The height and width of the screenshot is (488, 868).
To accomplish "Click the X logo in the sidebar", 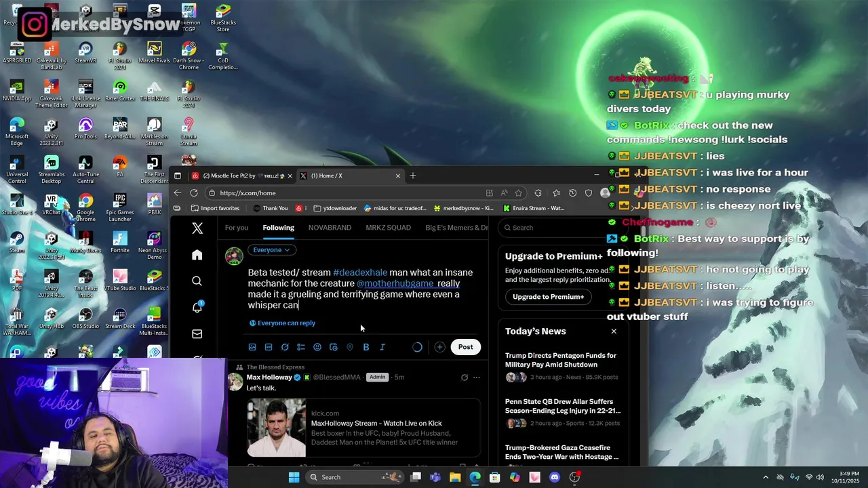I will click(197, 228).
